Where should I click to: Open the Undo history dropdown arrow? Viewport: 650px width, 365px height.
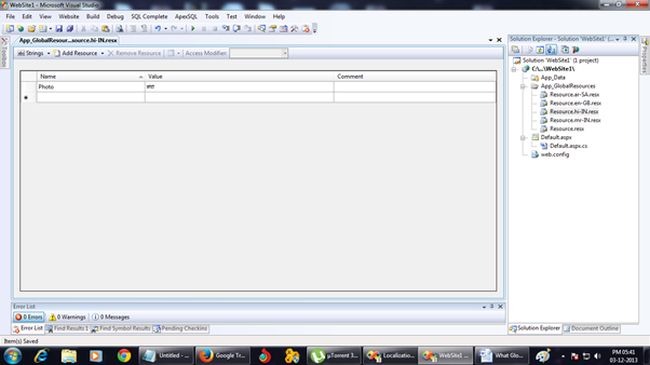pyautogui.click(x=165, y=29)
